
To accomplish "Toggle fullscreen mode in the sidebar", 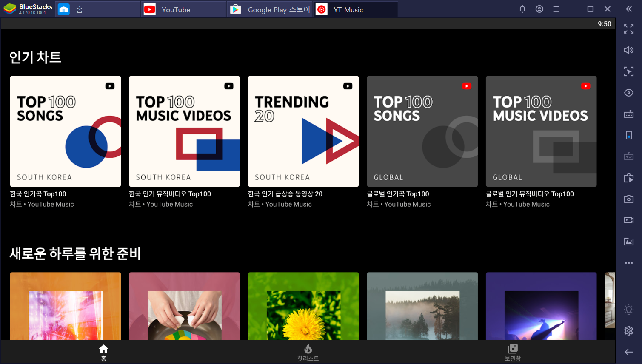I will point(629,29).
